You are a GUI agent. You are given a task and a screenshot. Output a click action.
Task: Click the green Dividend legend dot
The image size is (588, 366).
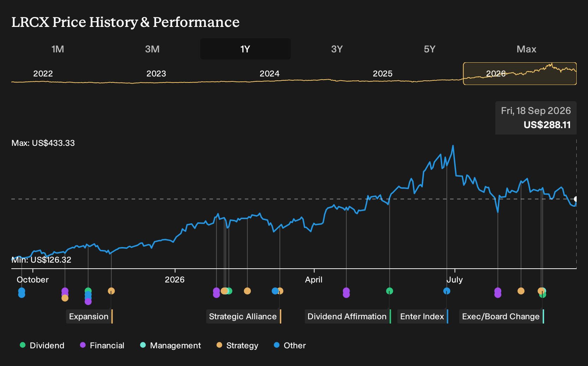[23, 345]
